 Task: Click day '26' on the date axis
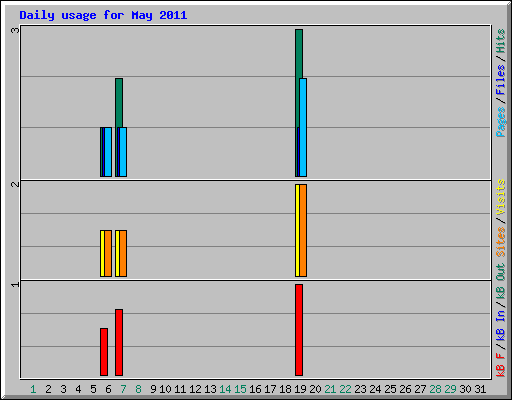(x=405, y=389)
